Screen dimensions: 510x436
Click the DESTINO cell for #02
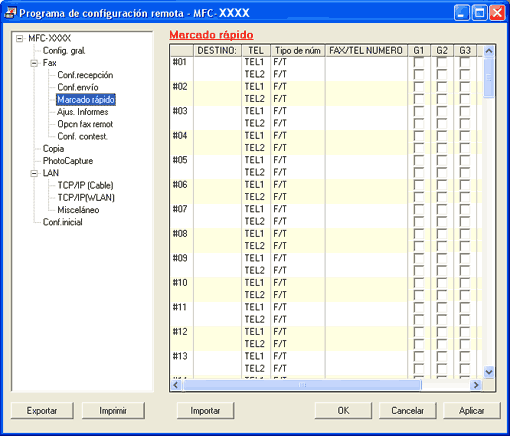pos(217,93)
